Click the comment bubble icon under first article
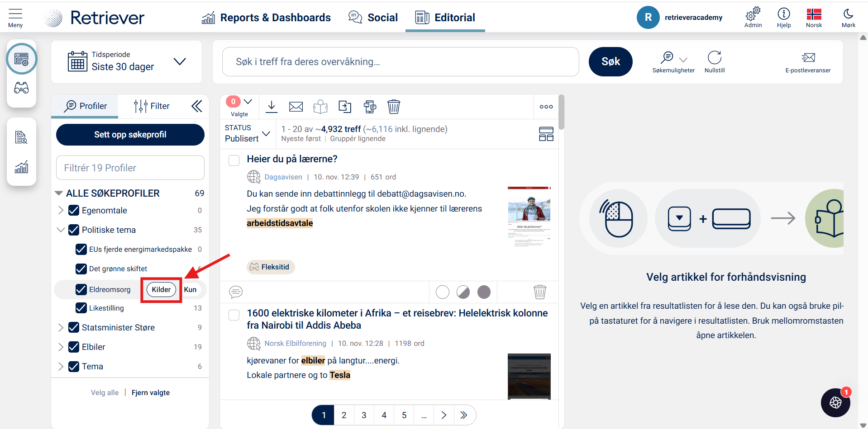 [236, 292]
